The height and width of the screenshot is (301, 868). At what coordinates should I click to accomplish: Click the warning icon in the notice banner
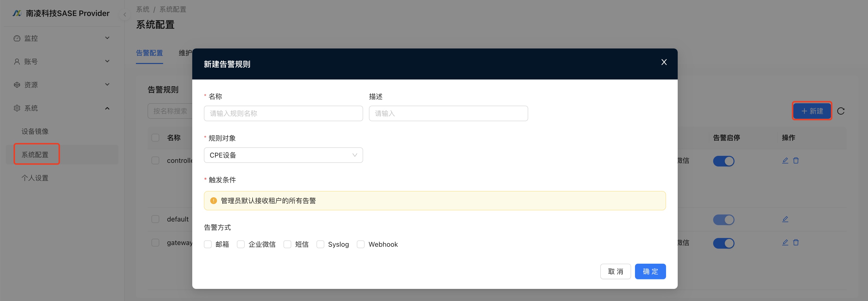coord(213,201)
